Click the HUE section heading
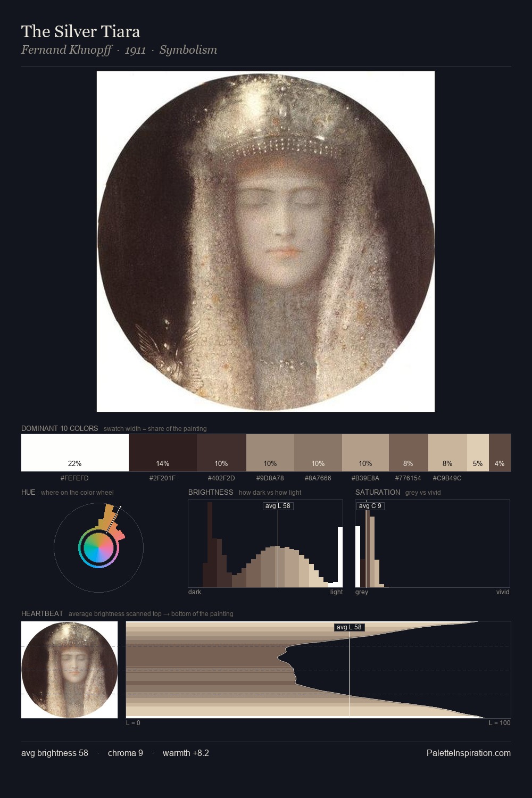 (28, 492)
